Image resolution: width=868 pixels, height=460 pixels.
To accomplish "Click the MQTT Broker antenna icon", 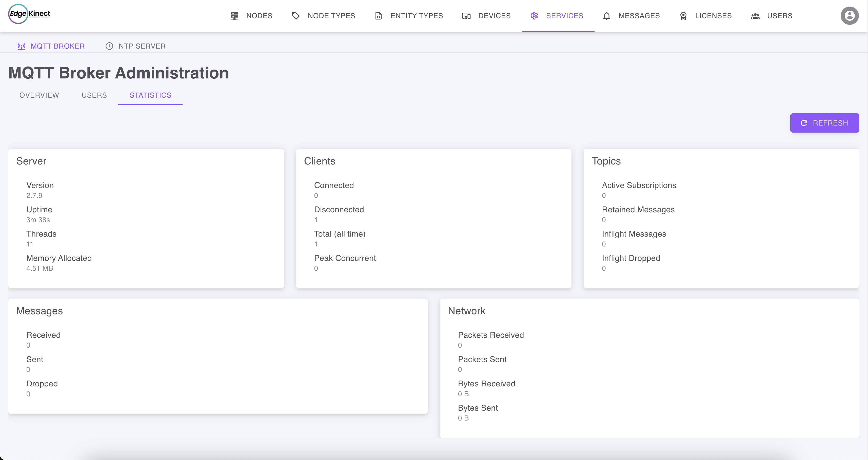I will (22, 46).
